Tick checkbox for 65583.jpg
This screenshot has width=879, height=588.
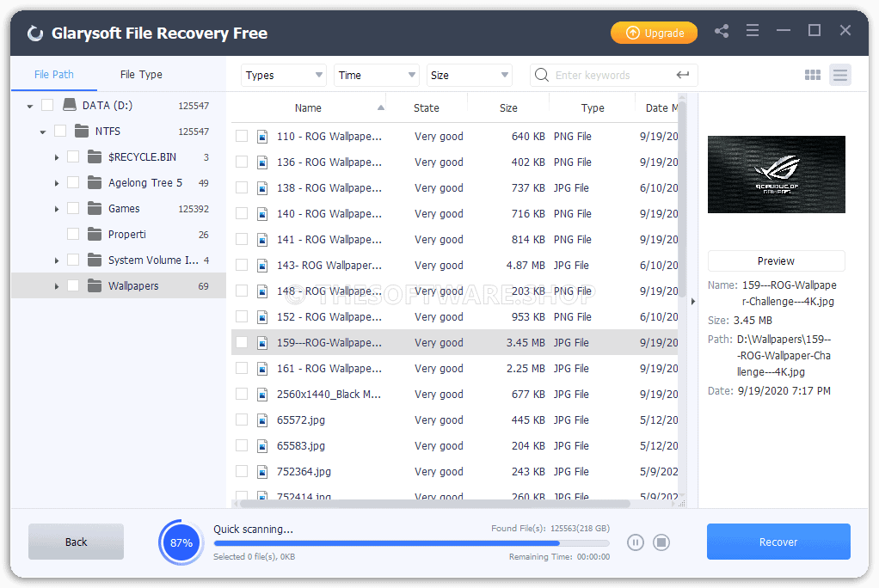pos(242,445)
